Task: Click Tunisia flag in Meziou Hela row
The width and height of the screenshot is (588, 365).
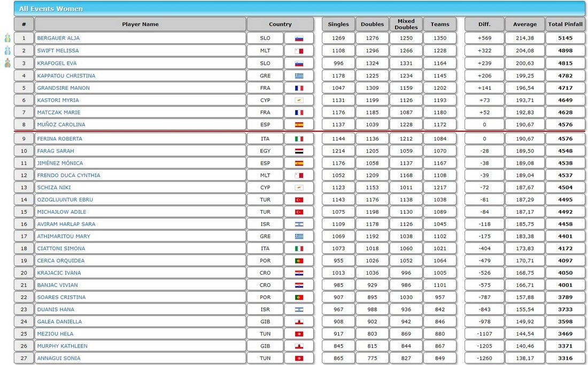Action: tap(299, 334)
